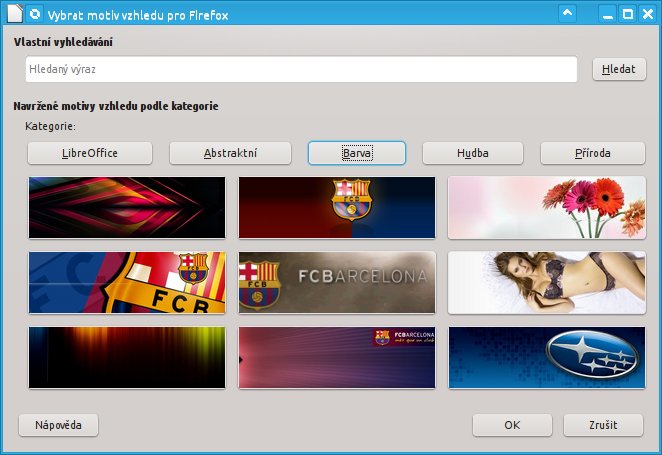
Task: Select the Příroda category
Action: coord(593,153)
